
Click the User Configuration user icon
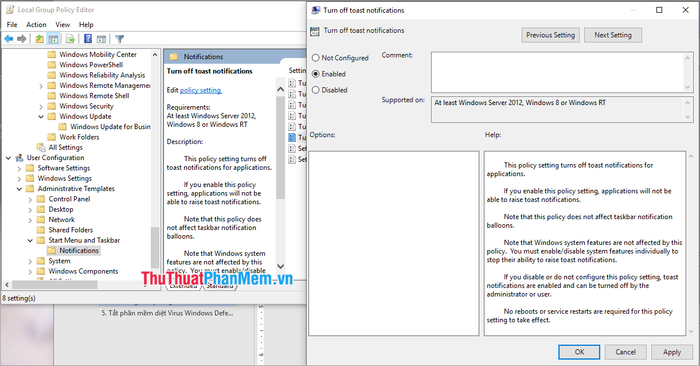coord(19,158)
